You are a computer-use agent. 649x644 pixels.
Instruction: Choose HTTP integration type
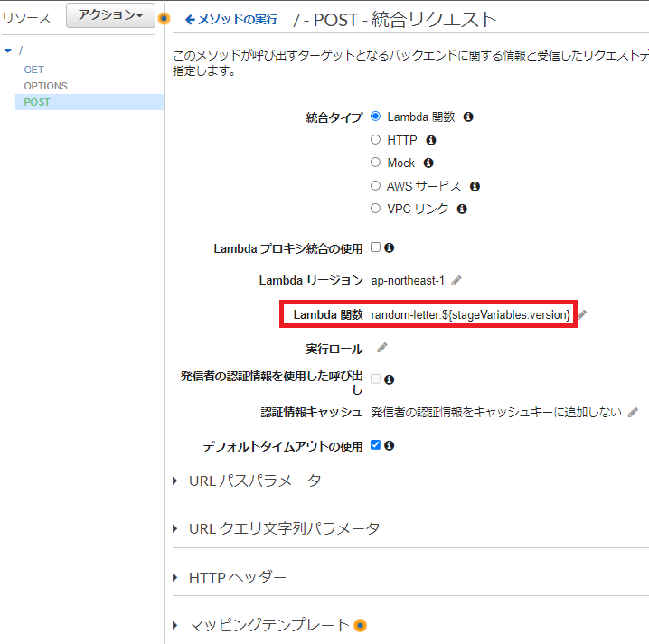[x=375, y=139]
